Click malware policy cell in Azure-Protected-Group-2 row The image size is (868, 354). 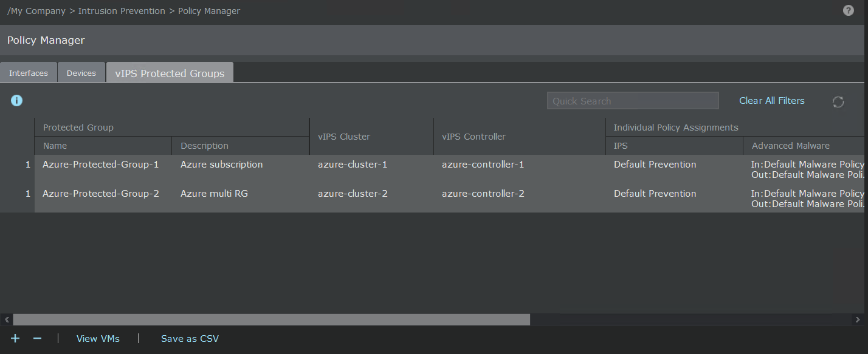click(x=807, y=199)
